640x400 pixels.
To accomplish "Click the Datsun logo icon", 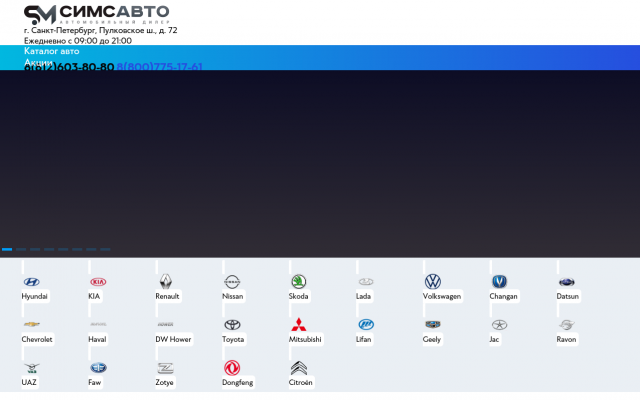I will click(567, 282).
